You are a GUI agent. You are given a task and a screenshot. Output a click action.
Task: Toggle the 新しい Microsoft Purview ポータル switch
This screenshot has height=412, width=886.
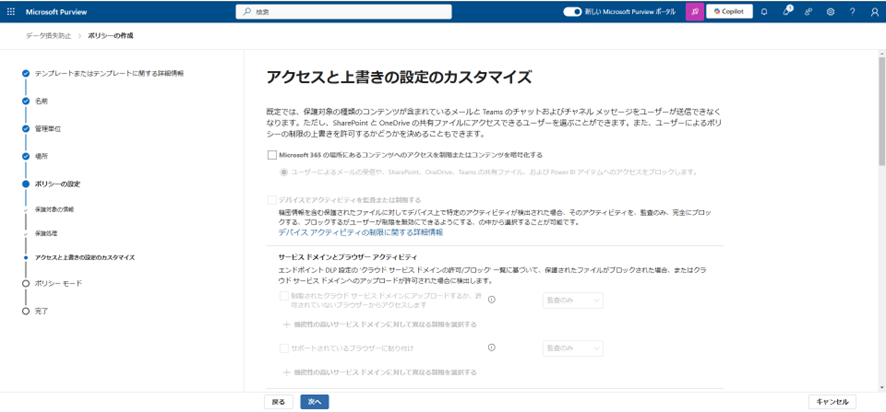(573, 12)
